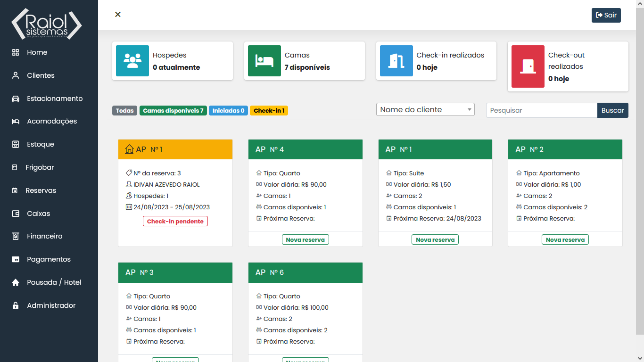Image resolution: width=644 pixels, height=362 pixels.
Task: Click "Tipo: Apartamento" text
Action: (551, 173)
